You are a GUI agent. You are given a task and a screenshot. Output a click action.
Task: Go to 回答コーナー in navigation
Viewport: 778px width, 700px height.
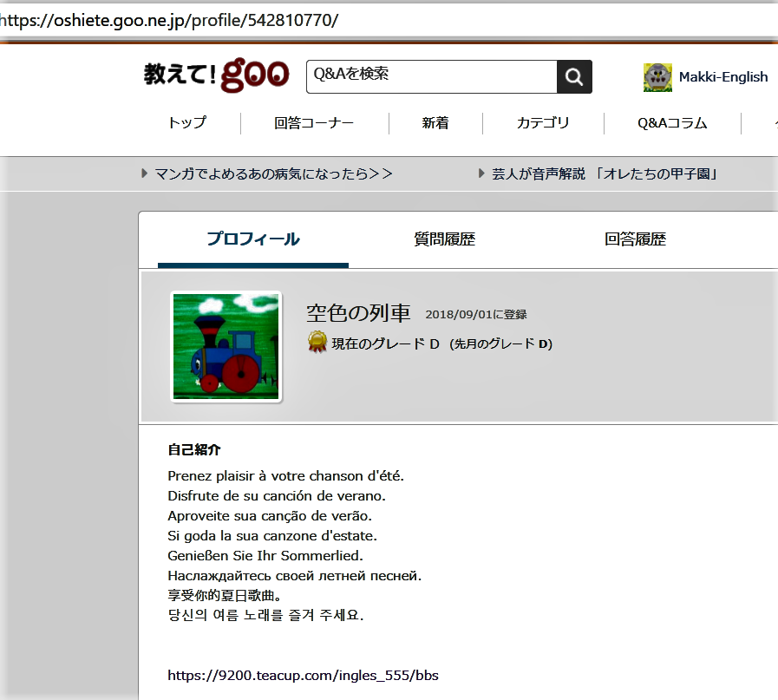314,123
